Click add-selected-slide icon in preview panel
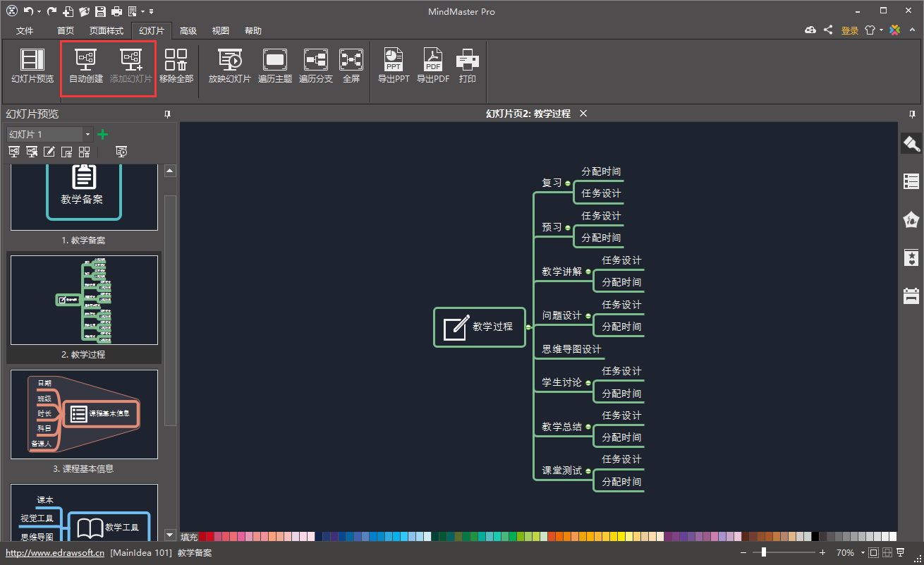The image size is (924, 565). pos(32,152)
